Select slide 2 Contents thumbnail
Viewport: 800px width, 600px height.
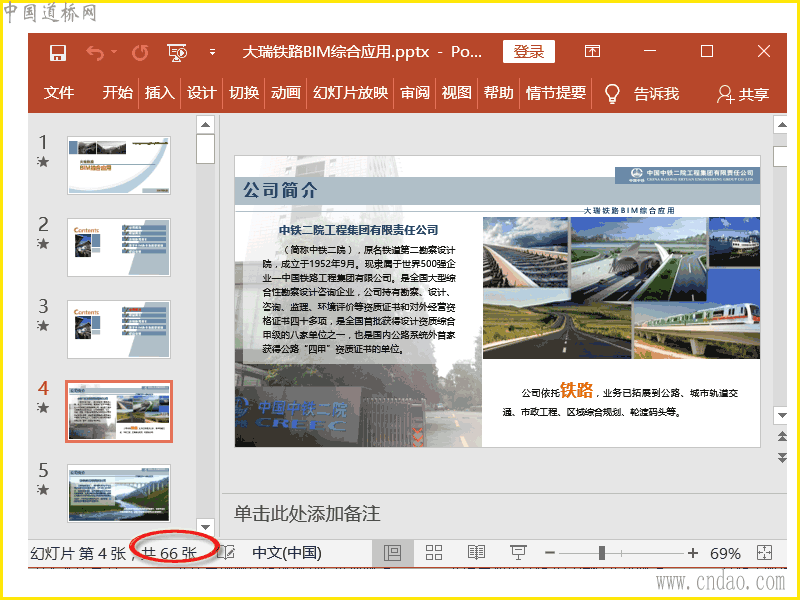[x=119, y=247]
